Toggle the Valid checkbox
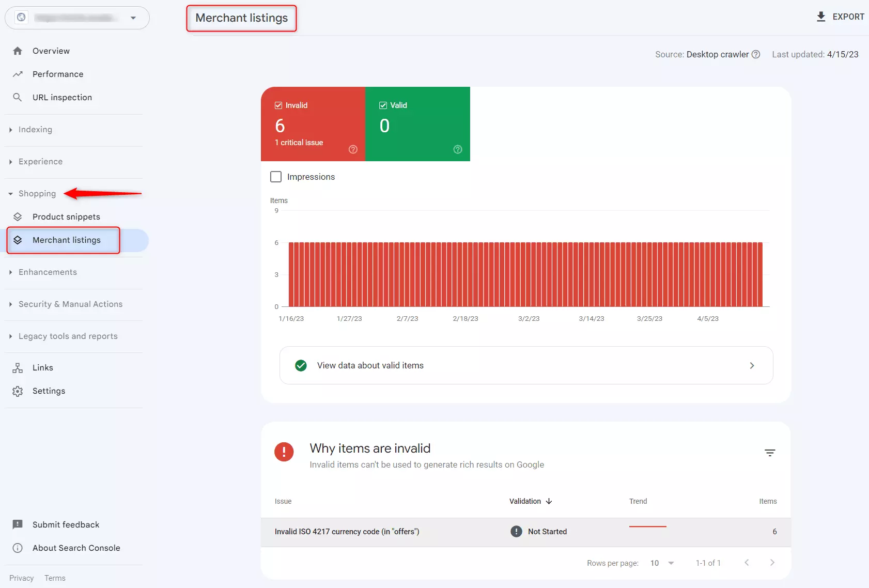 tap(383, 105)
